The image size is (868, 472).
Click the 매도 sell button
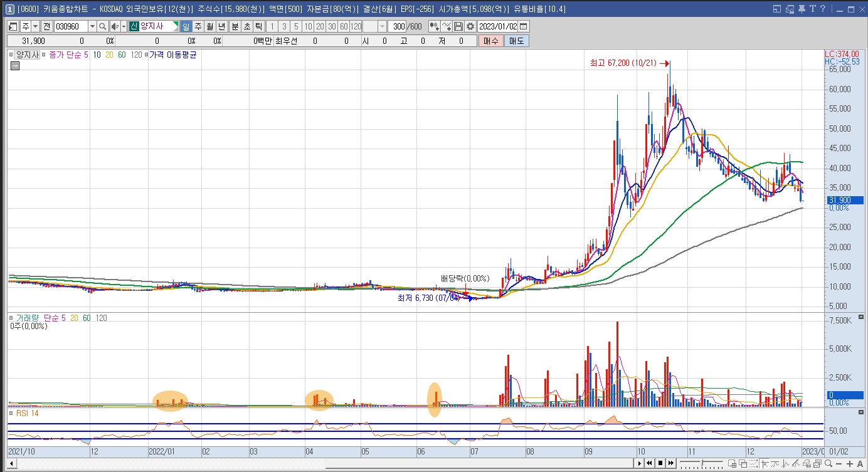click(x=516, y=41)
